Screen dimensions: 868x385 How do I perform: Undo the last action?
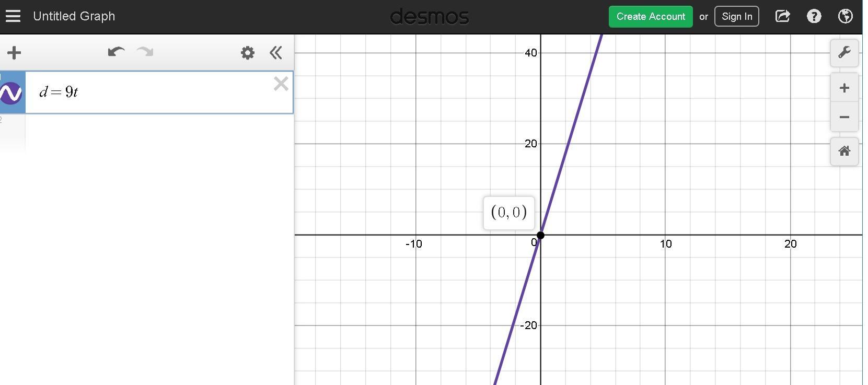tap(115, 52)
